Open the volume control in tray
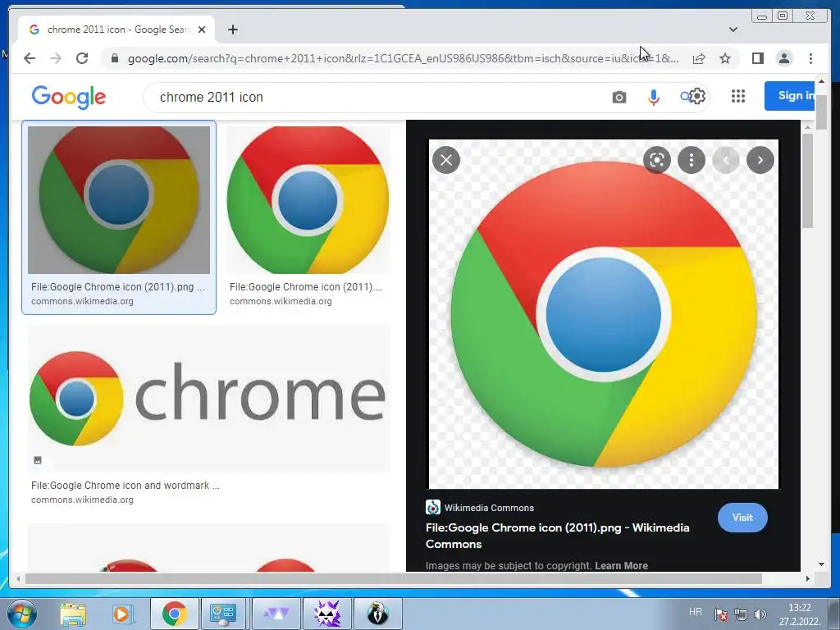The height and width of the screenshot is (630, 840). (x=760, y=614)
